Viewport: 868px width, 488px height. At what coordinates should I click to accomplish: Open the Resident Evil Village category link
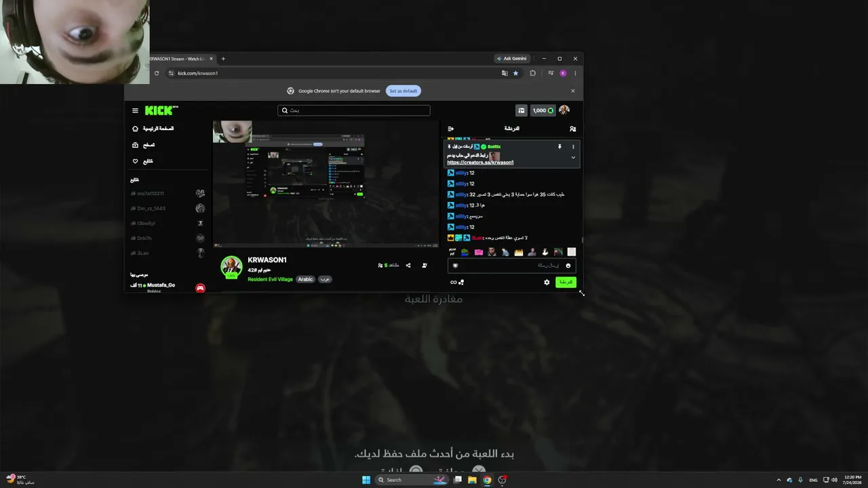(x=270, y=279)
